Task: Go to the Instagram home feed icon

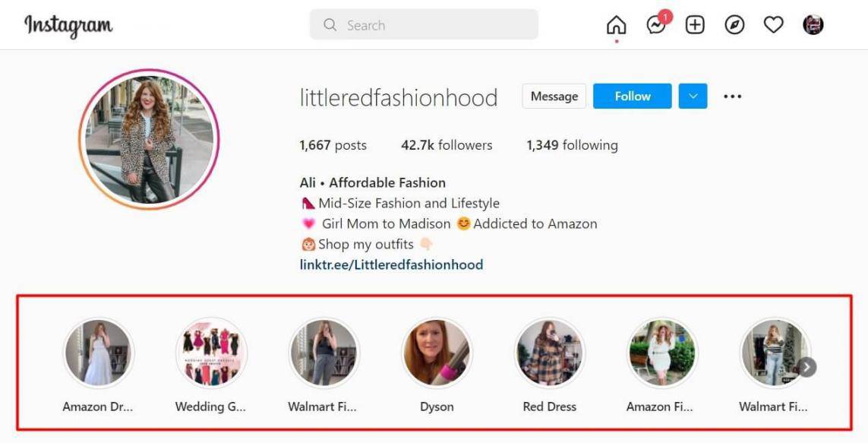Action: click(x=616, y=25)
